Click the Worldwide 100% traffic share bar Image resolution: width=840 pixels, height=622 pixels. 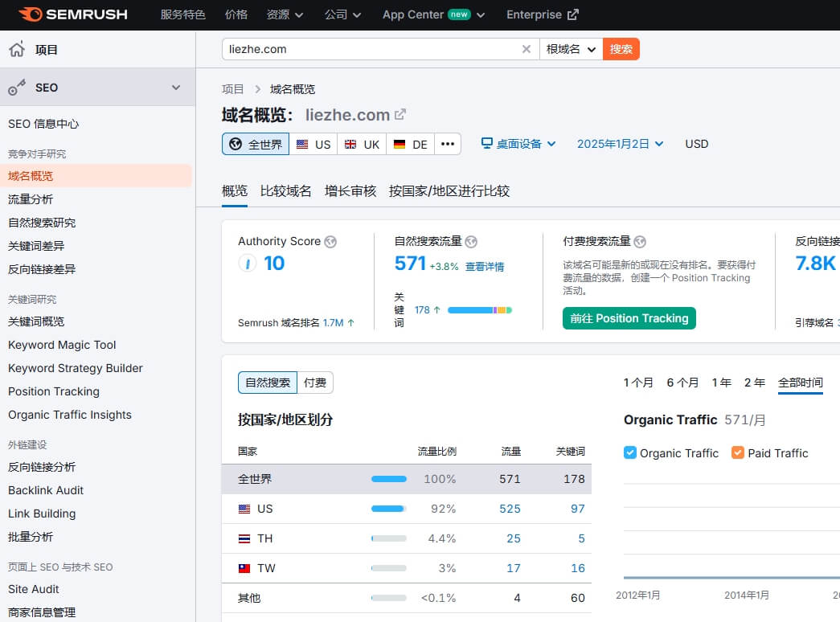pyautogui.click(x=389, y=479)
